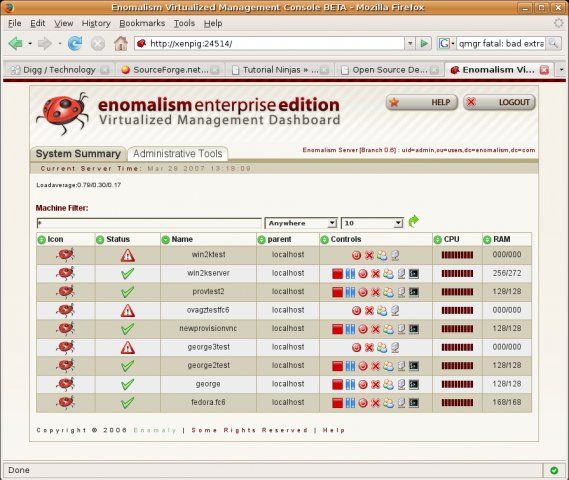Open the Tools menu

click(184, 23)
